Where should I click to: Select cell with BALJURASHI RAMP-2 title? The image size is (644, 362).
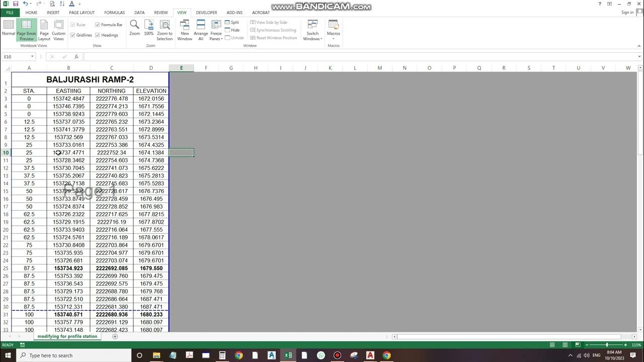click(90, 79)
